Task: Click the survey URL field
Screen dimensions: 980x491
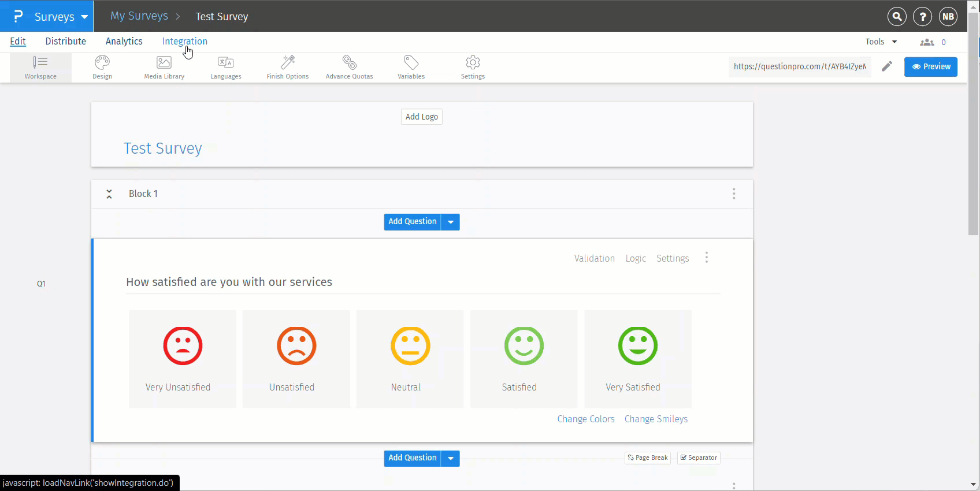Action: (x=800, y=66)
